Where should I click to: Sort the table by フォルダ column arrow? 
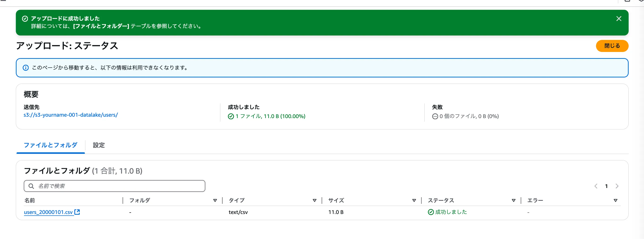(x=215, y=201)
